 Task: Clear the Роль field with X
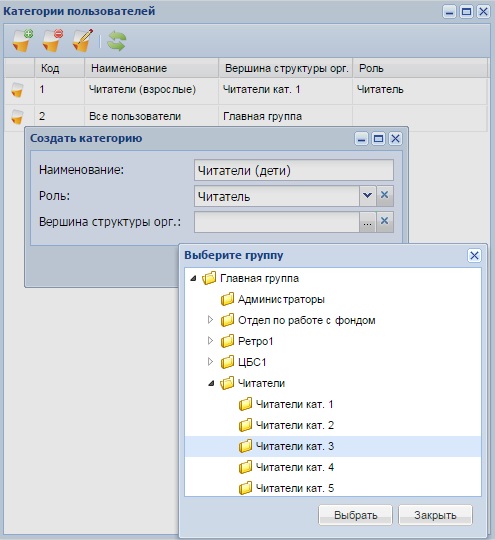coord(384,196)
